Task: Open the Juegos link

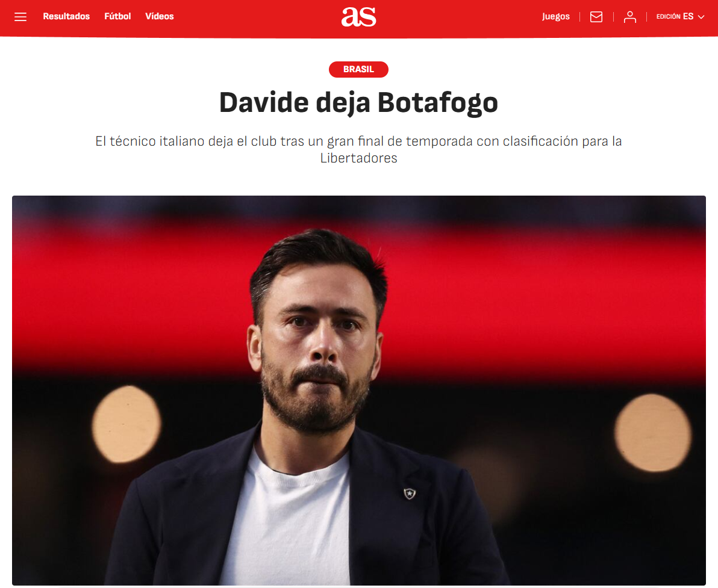Action: click(x=556, y=17)
